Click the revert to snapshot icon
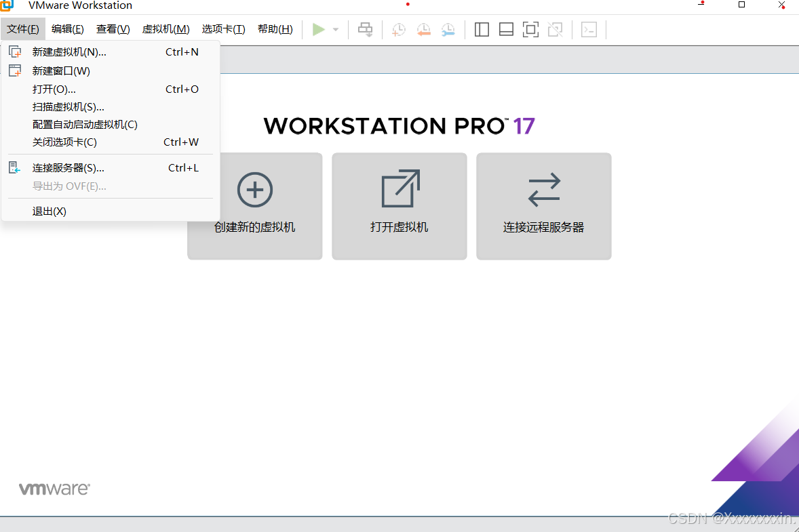The width and height of the screenshot is (799, 532). pos(423,30)
